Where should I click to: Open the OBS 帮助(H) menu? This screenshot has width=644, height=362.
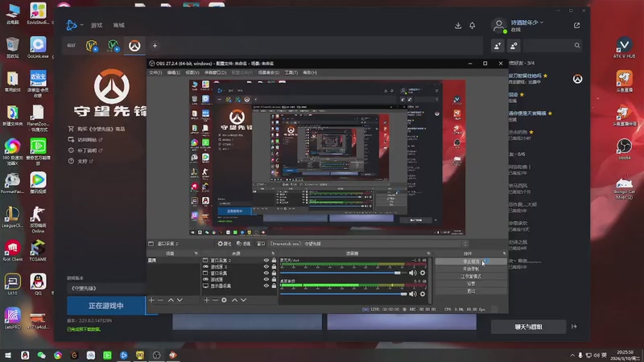pos(310,72)
